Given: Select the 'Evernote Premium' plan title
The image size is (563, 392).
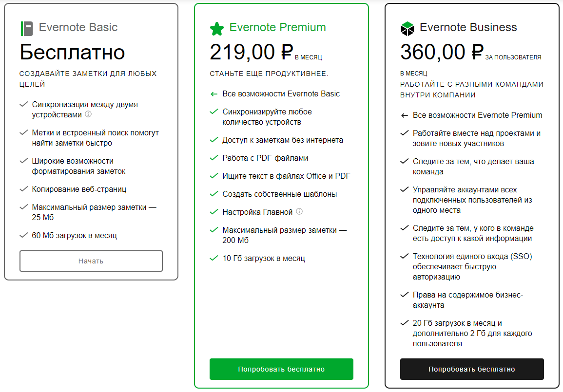Looking at the screenshot, I should (278, 28).
